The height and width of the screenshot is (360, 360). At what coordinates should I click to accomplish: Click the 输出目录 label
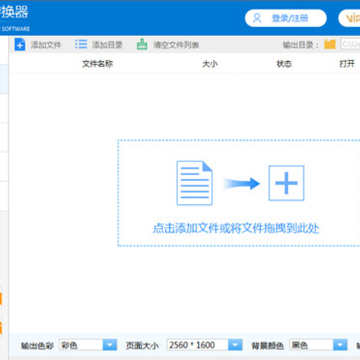click(x=301, y=45)
